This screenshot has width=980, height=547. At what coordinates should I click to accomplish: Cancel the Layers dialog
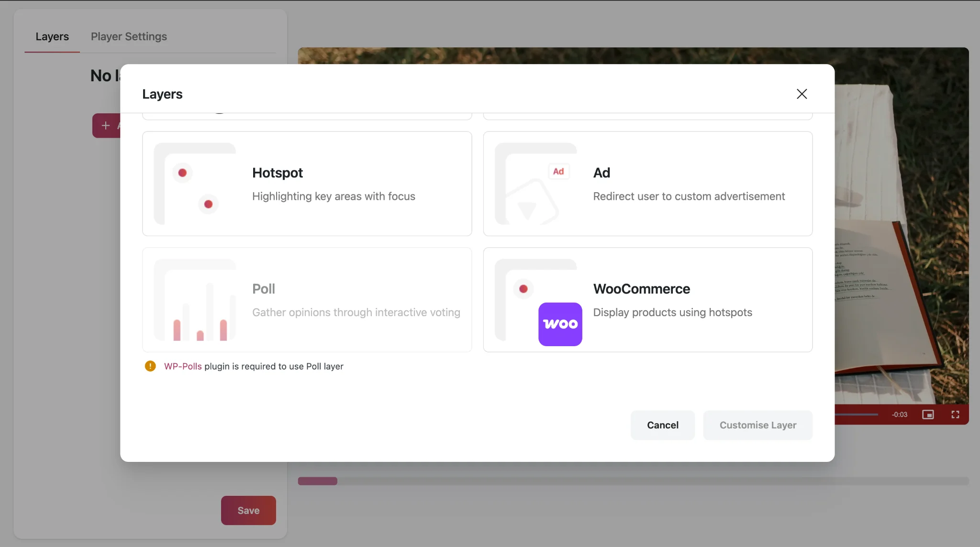coord(663,425)
